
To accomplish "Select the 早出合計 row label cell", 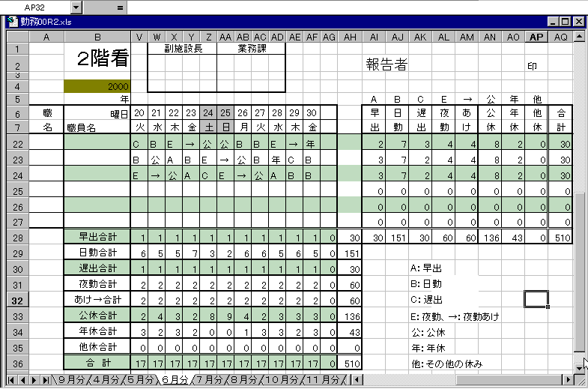I will point(97,237).
